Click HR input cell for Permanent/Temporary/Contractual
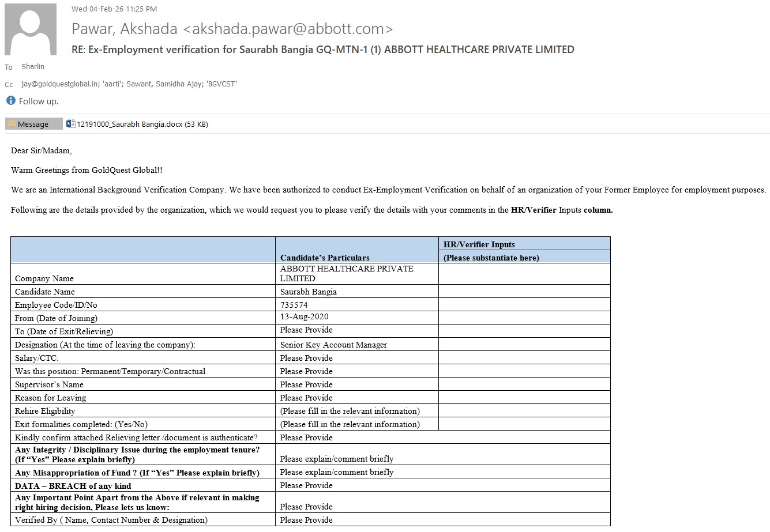Screen dimensions: 770x532 [x=524, y=371]
